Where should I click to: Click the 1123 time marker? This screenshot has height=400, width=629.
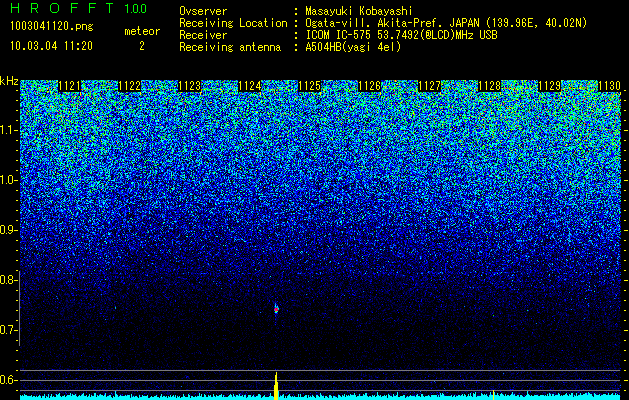[189, 86]
